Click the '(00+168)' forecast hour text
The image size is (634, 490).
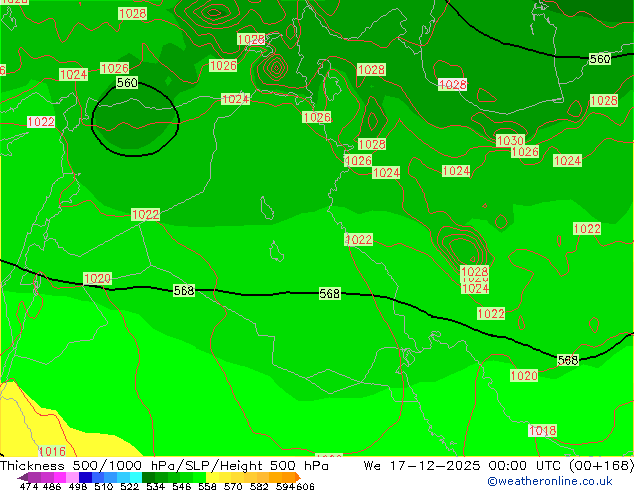[601, 466]
